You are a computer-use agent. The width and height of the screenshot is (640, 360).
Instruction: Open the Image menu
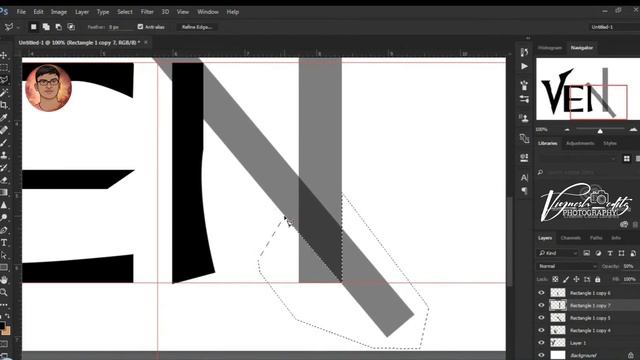[x=59, y=12]
